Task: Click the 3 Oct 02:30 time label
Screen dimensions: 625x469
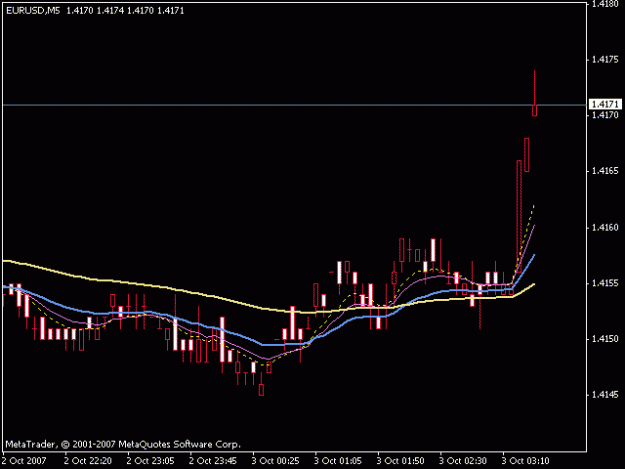Action: coord(463,461)
